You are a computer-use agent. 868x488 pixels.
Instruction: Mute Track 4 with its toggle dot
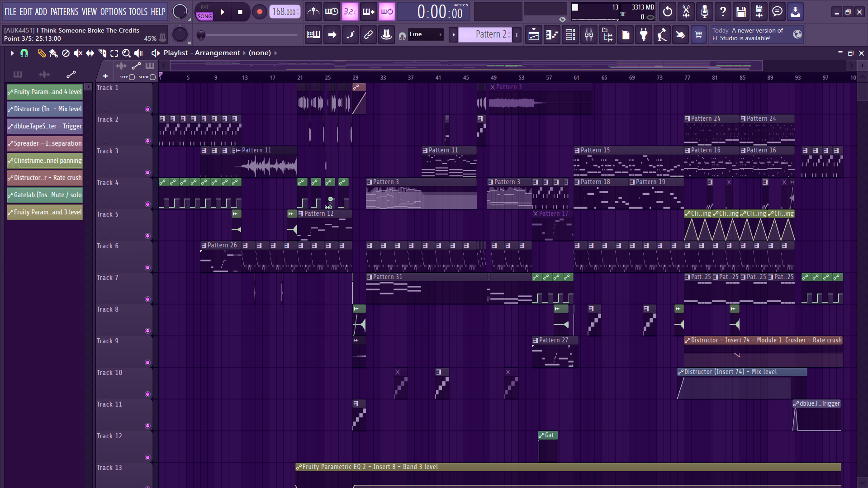coord(147,204)
